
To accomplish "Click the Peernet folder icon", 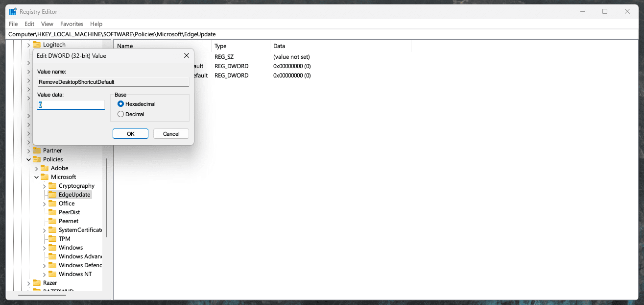I will pyautogui.click(x=52, y=221).
